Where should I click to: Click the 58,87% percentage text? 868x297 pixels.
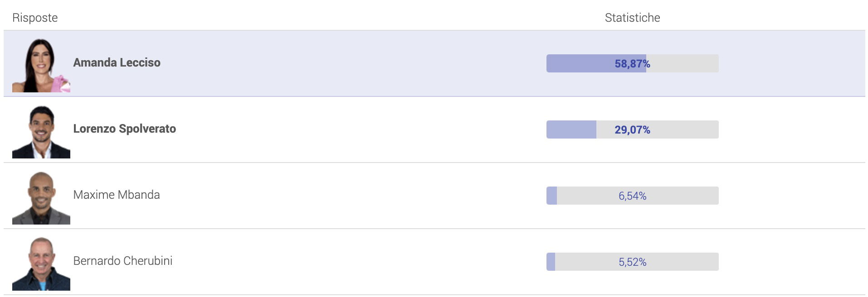click(633, 64)
